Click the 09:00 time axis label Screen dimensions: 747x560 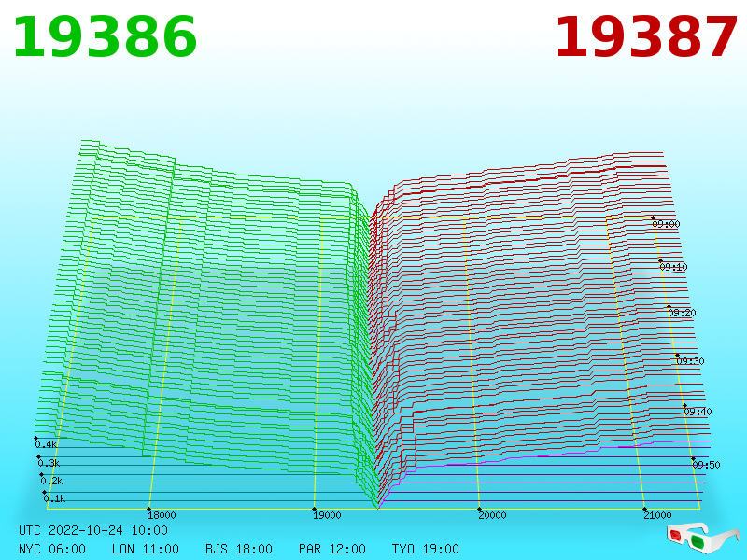666,224
